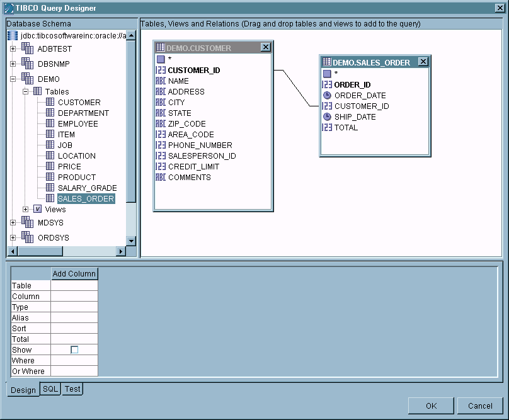Screen dimensions: 509x420
Task: Click the ORDSYS schema icon
Action: coord(27,237)
